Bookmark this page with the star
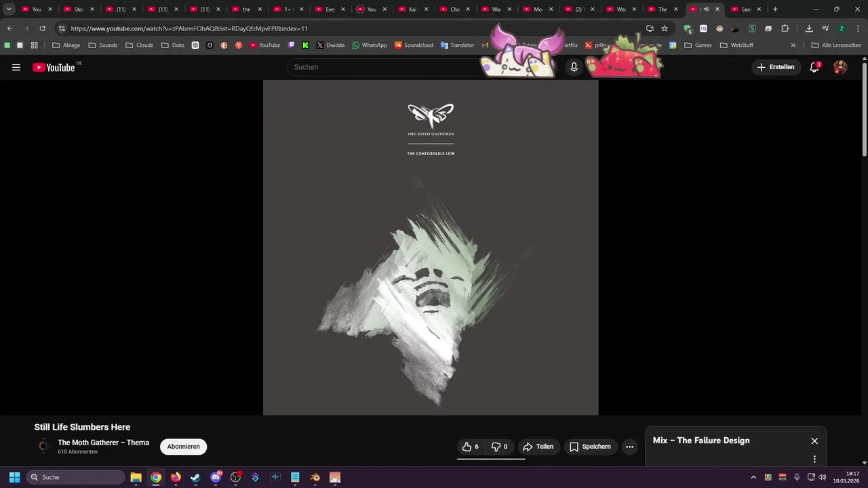The image size is (868, 488). tap(665, 28)
